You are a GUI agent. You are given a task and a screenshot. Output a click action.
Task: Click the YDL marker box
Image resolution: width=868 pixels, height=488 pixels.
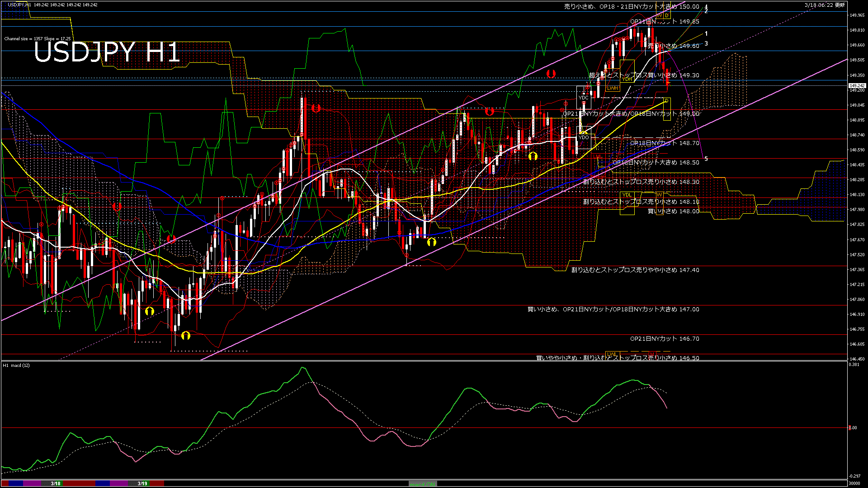pyautogui.click(x=627, y=195)
